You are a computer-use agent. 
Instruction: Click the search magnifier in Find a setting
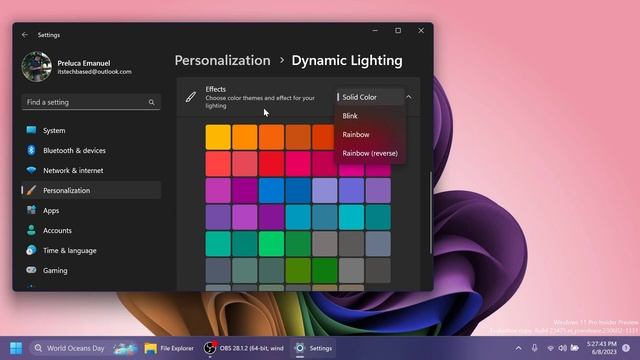(151, 102)
